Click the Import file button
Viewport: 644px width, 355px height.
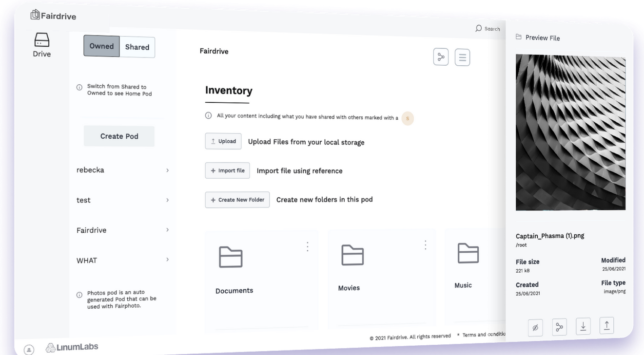(228, 170)
